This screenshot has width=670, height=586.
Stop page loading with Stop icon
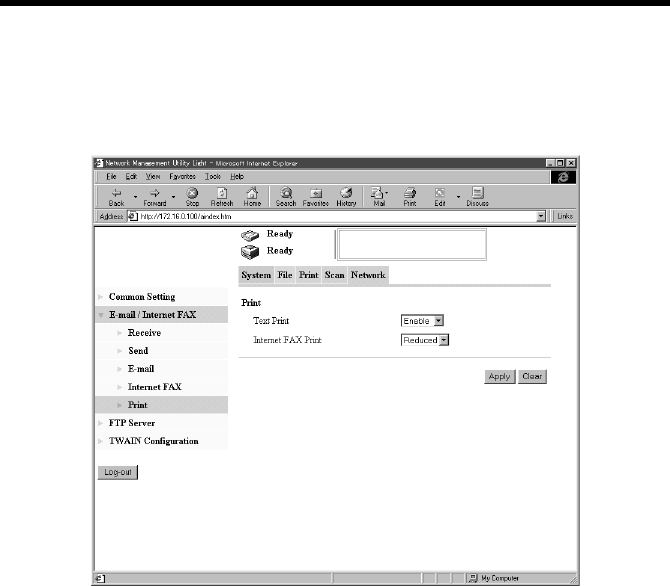tap(192, 197)
